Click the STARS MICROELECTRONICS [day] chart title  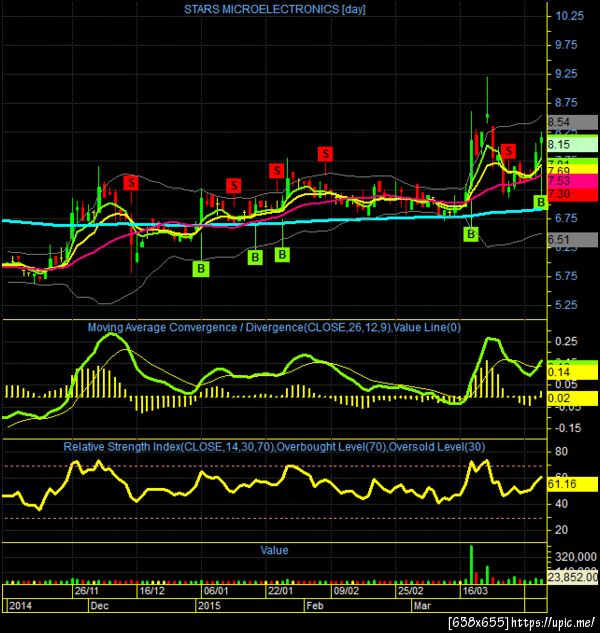pos(275,9)
